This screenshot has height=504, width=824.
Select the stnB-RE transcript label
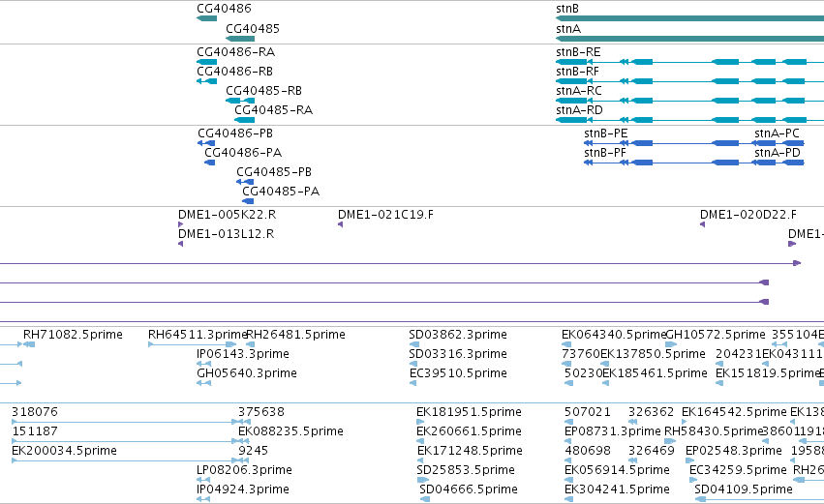[578, 52]
